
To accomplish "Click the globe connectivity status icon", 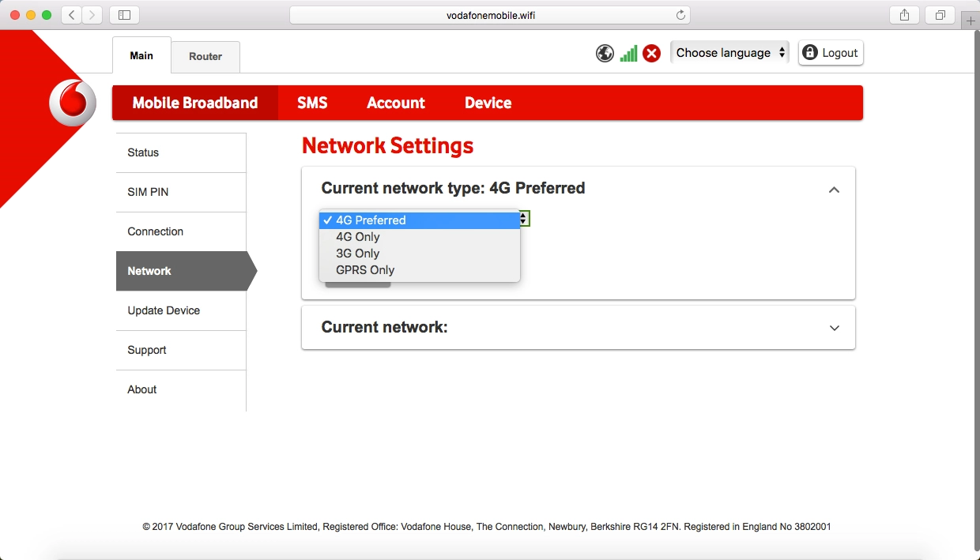I will pyautogui.click(x=605, y=53).
